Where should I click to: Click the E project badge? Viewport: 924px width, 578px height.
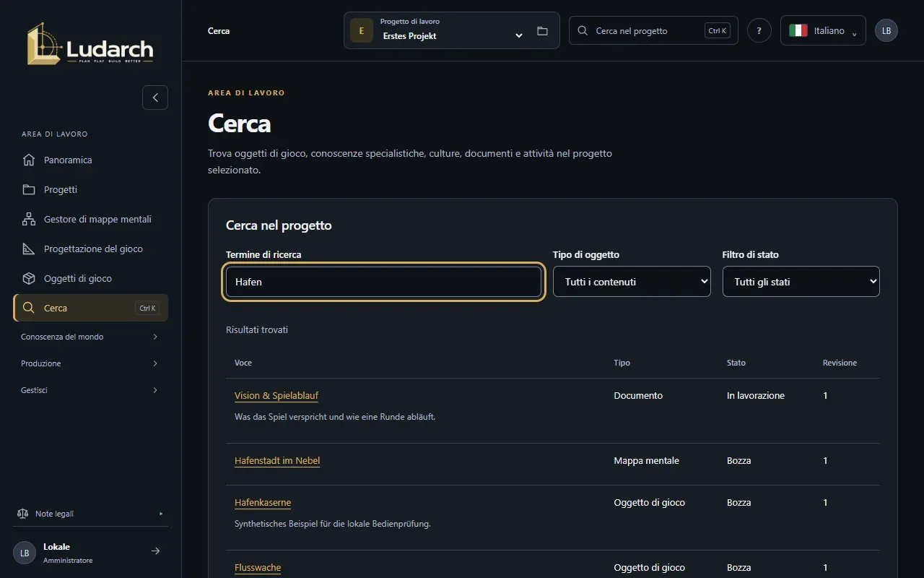click(x=362, y=30)
